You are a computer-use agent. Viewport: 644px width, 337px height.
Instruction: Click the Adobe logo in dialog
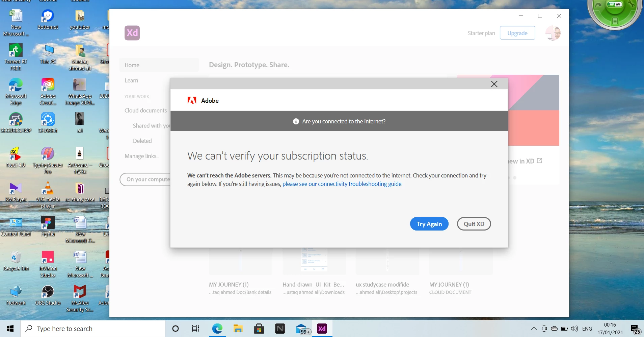click(192, 100)
